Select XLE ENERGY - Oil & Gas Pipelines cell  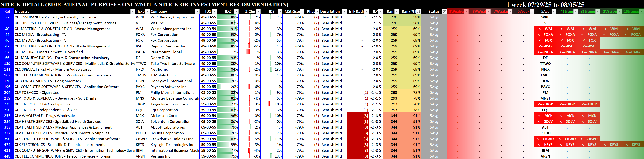tap(75, 104)
